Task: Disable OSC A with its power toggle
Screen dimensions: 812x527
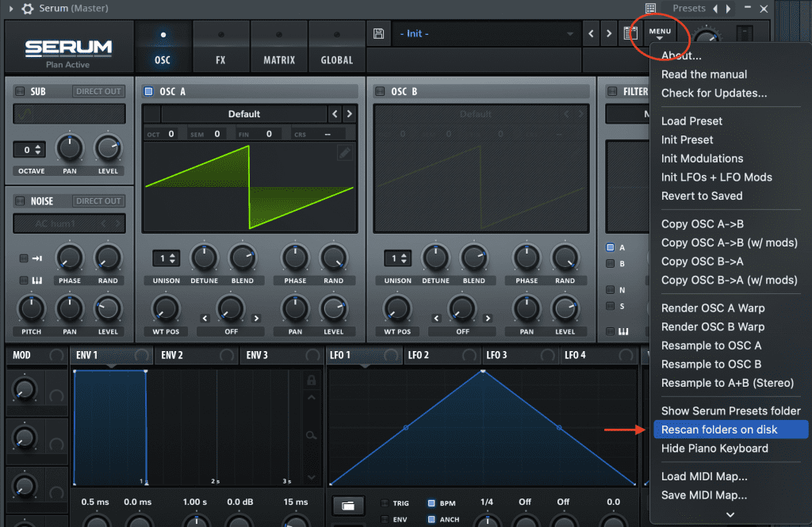Action: point(148,91)
